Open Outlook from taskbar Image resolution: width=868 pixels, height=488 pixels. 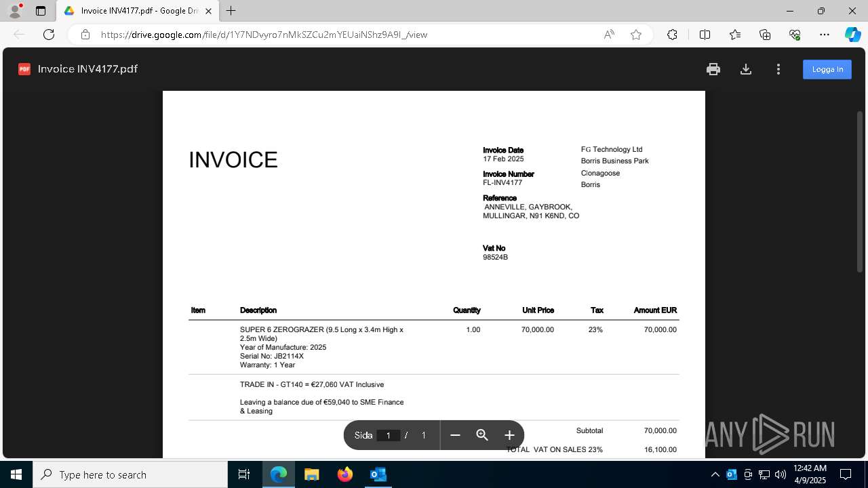coord(378,474)
